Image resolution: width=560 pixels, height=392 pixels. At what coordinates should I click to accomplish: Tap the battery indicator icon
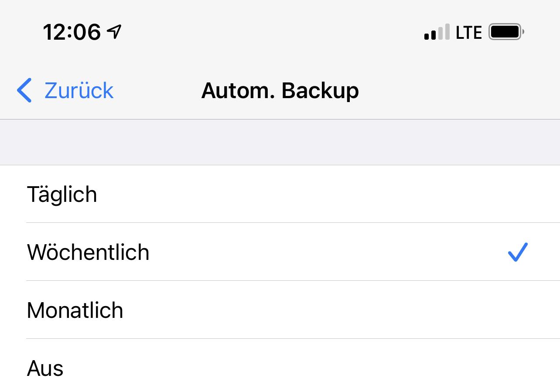click(506, 32)
